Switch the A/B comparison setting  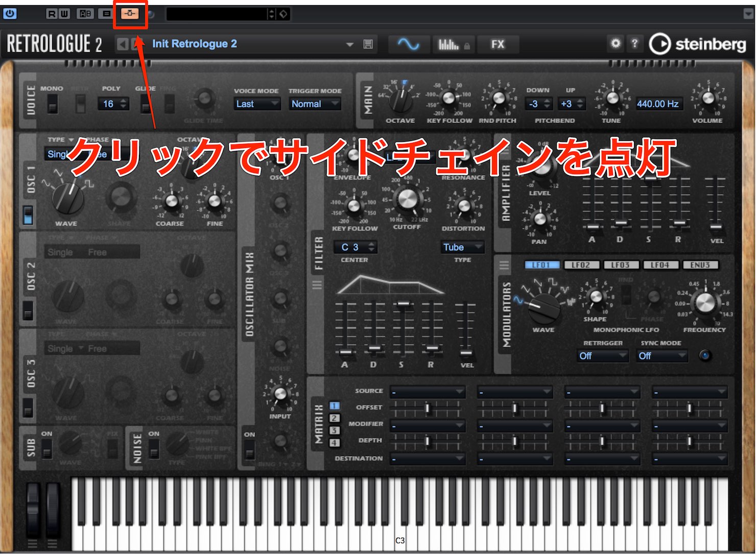(85, 14)
